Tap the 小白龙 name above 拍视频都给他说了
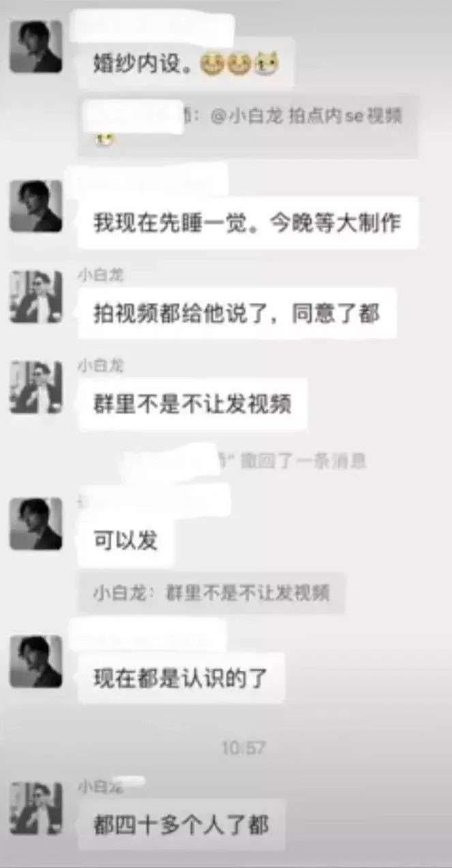452x868 pixels. pyautogui.click(x=101, y=275)
